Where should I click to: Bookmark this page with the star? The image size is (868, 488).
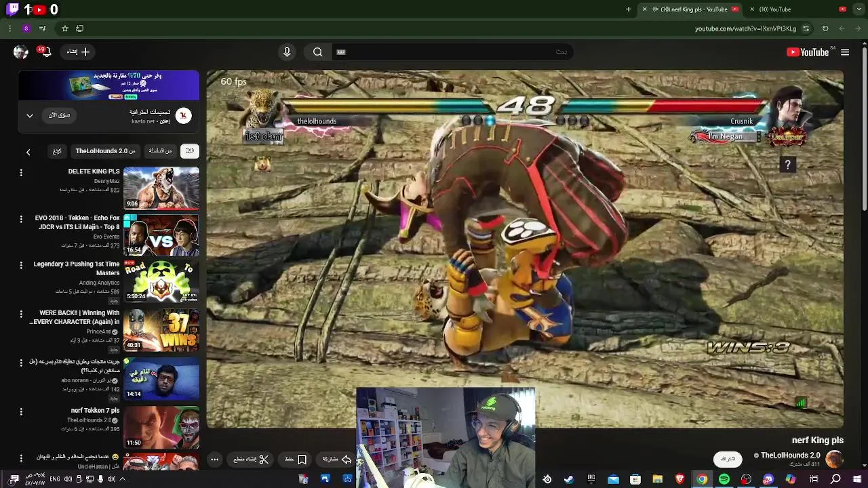[x=65, y=28]
